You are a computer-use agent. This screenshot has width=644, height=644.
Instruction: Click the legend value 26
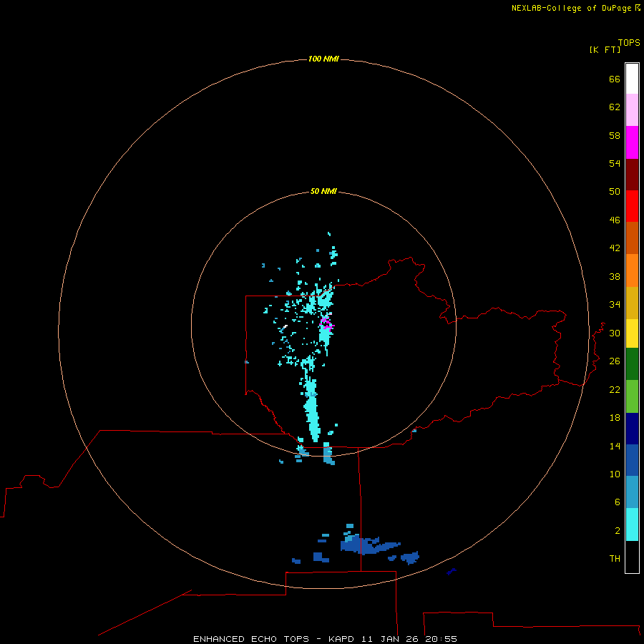click(x=615, y=361)
